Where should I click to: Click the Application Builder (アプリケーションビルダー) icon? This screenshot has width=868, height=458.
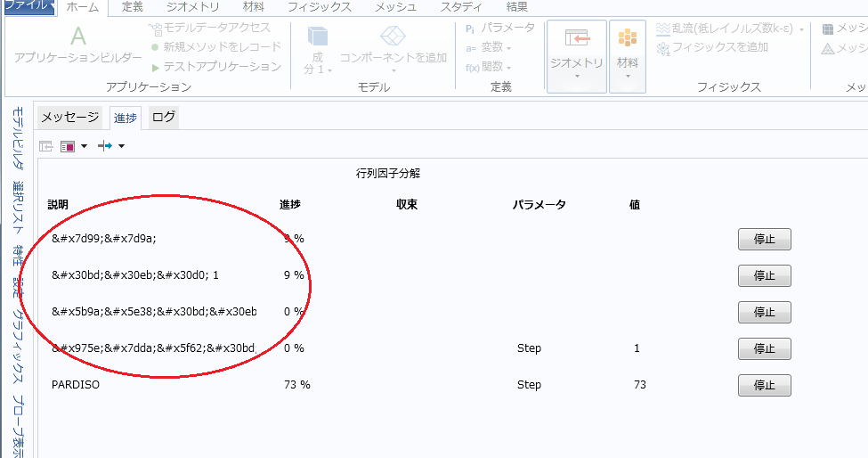click(x=78, y=37)
